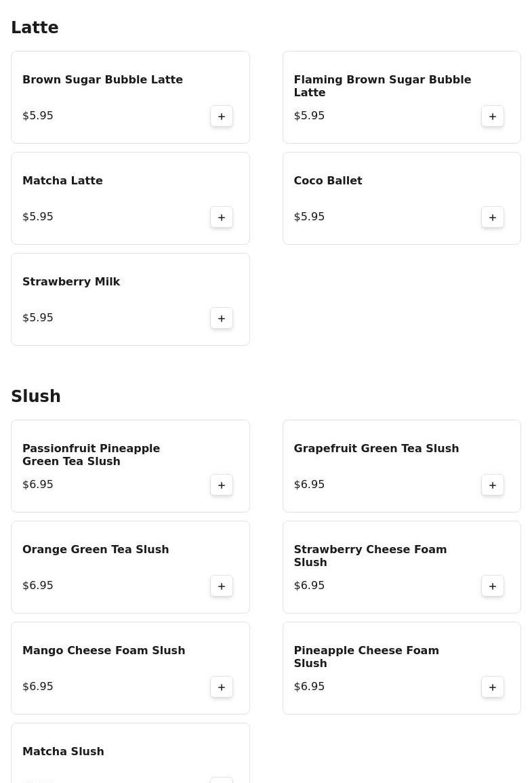Viewport: 532px width, 783px height.
Task: Select the Matcha Slush item title
Action: click(x=63, y=751)
